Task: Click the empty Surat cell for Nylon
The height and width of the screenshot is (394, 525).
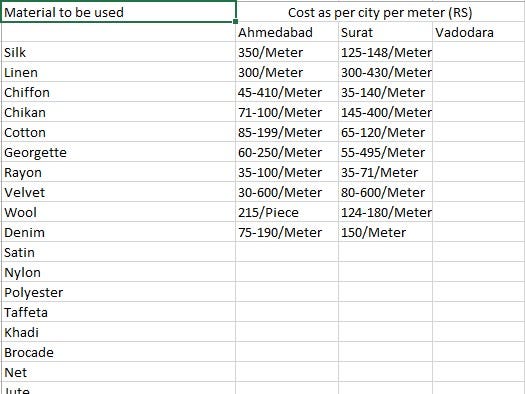Action: 385,272
